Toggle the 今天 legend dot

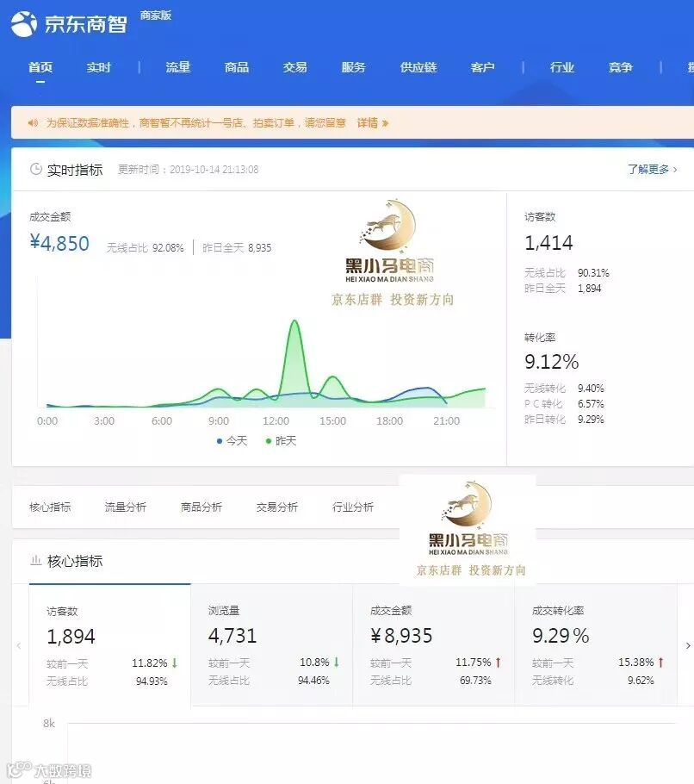click(220, 441)
